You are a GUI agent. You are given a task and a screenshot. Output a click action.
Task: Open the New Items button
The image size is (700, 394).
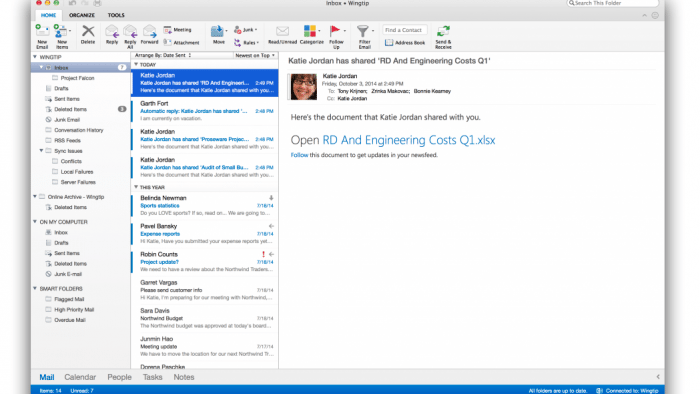pyautogui.click(x=62, y=36)
